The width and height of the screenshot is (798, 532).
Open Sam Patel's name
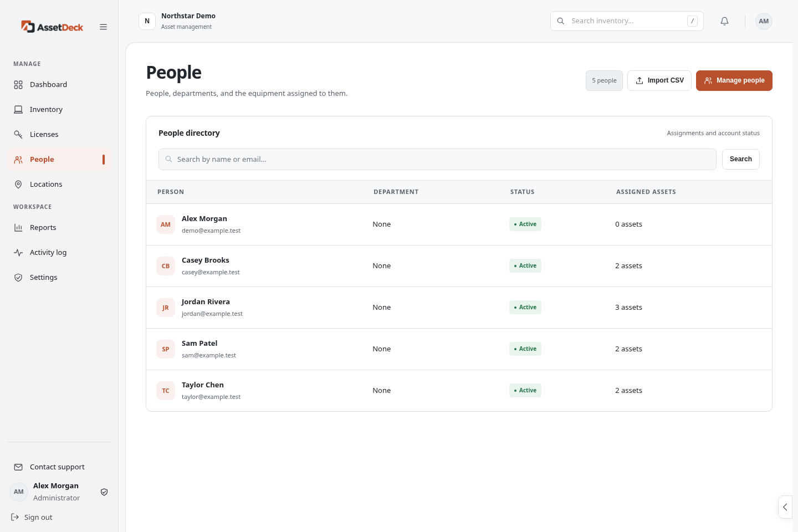[199, 343]
